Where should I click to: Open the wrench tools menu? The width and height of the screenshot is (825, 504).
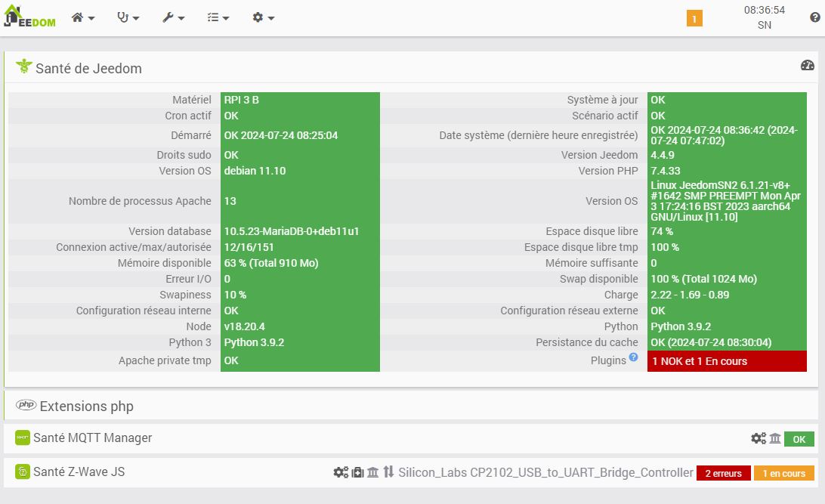pyautogui.click(x=173, y=17)
